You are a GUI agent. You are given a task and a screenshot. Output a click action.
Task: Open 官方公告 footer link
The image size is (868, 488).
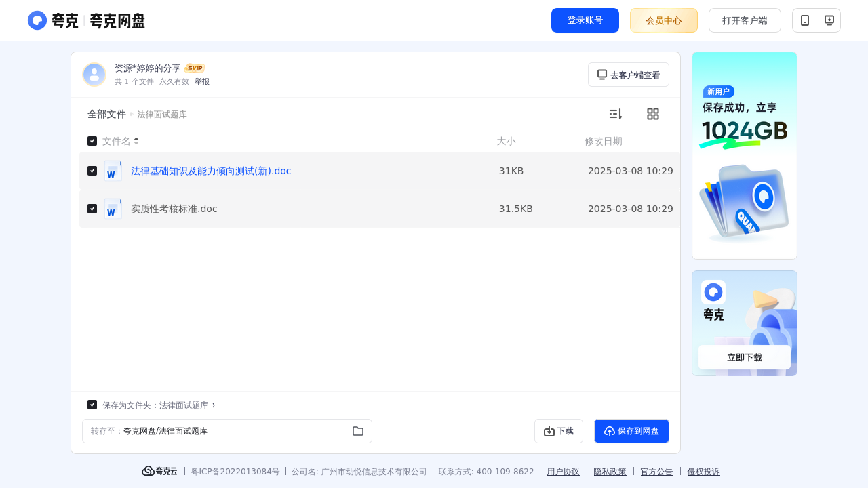tap(657, 472)
